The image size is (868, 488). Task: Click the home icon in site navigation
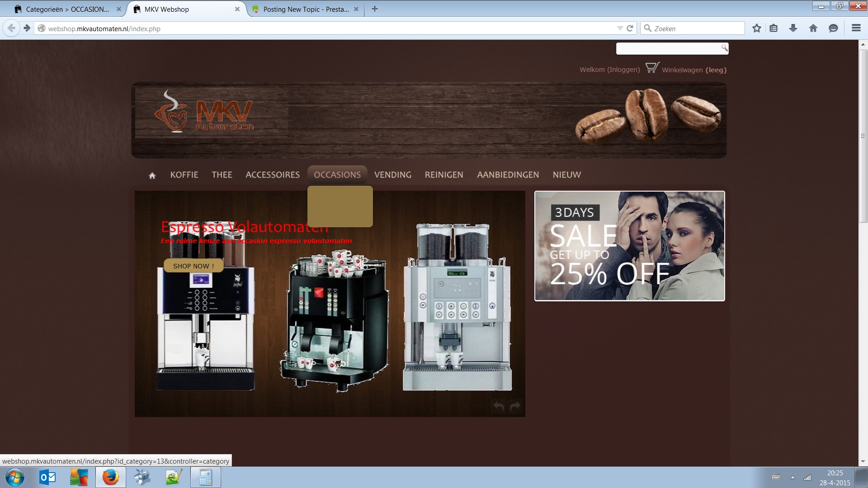pos(152,176)
